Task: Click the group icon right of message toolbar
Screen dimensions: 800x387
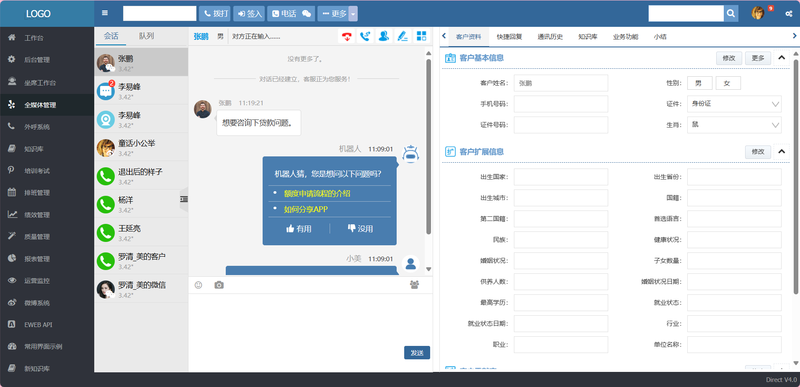Action: pos(414,285)
